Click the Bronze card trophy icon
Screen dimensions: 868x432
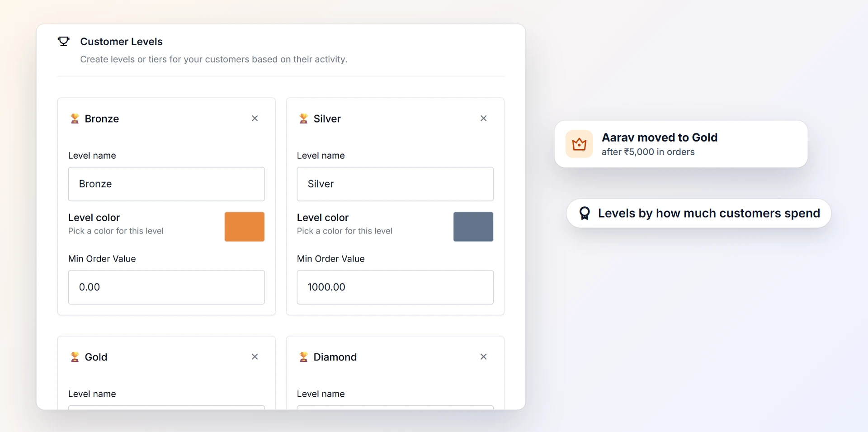point(75,119)
